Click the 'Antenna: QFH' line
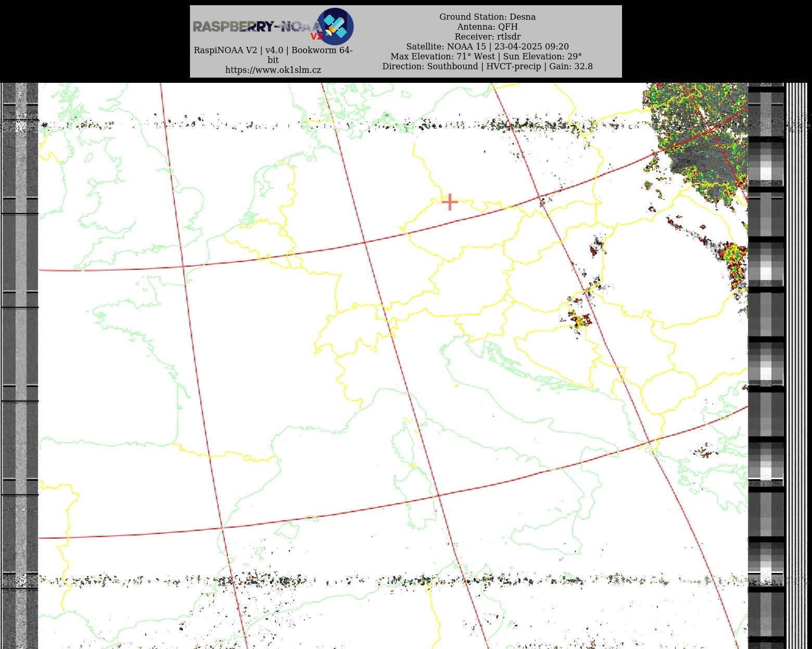 click(x=487, y=27)
